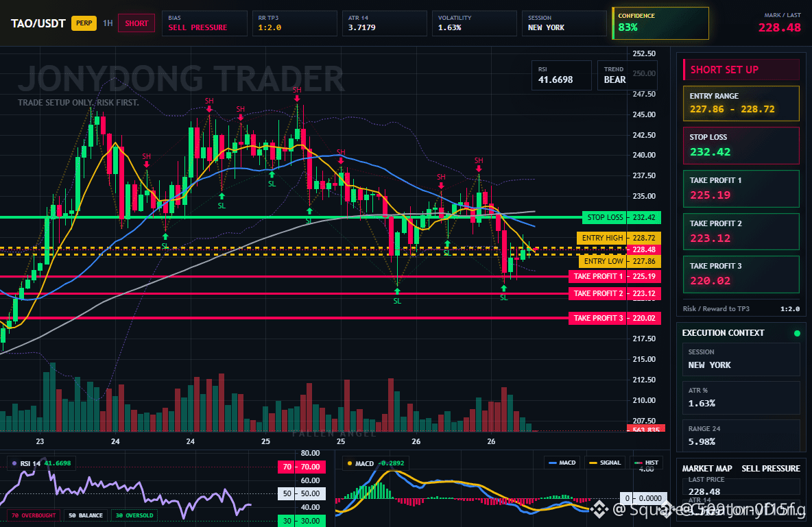Toggle the blue MACD line legend item
The image size is (812, 527).
562,463
